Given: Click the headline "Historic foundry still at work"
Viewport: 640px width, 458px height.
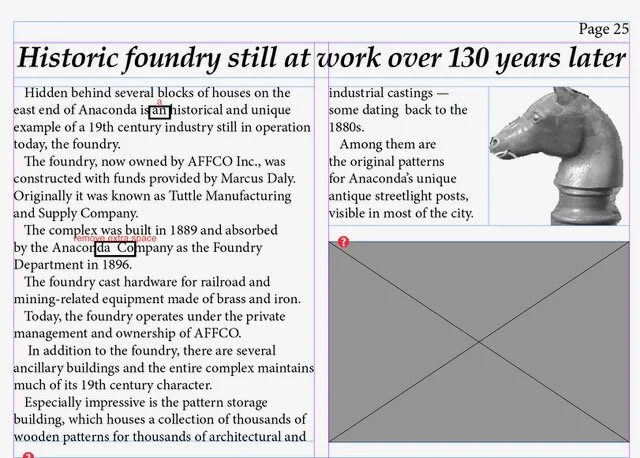Looking at the screenshot, I should 321,58.
